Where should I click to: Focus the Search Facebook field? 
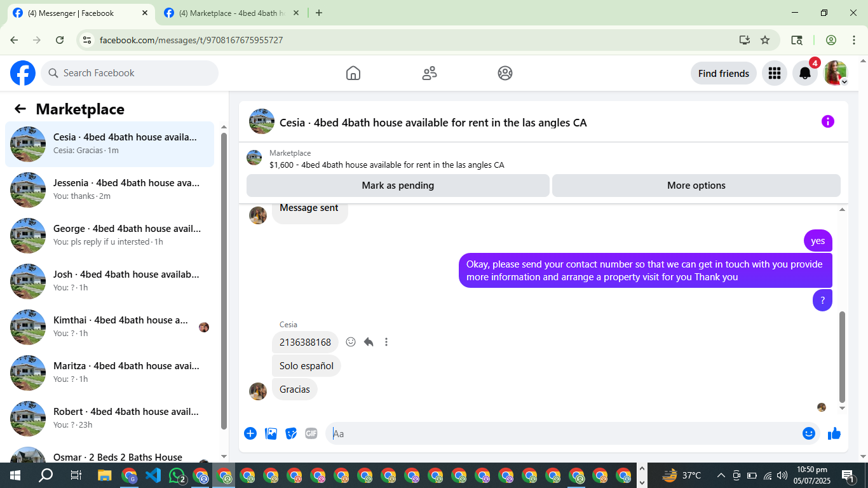130,73
